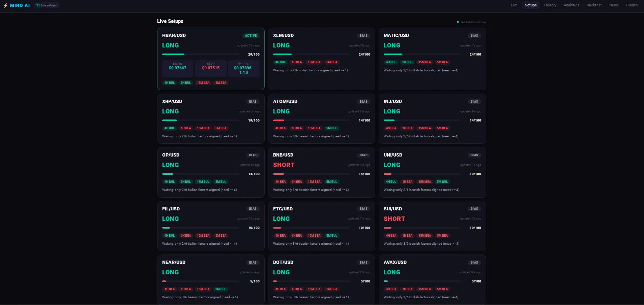Select the HBAR/USD TP1 value $0.07896
The width and height of the screenshot is (644, 305).
tap(243, 68)
